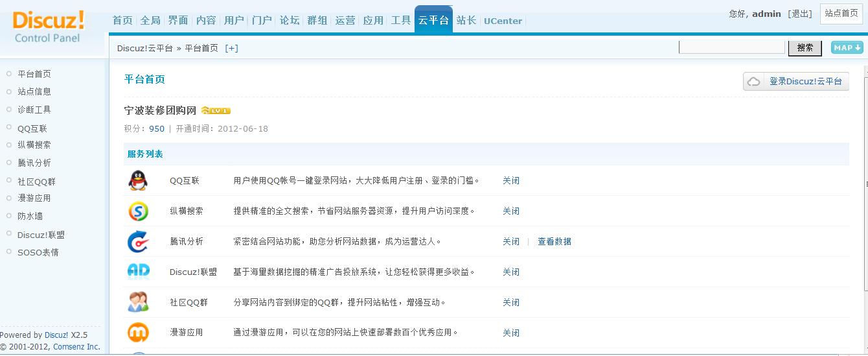868x356 pixels.
Task: Open the UCenter top menu
Action: tap(503, 21)
